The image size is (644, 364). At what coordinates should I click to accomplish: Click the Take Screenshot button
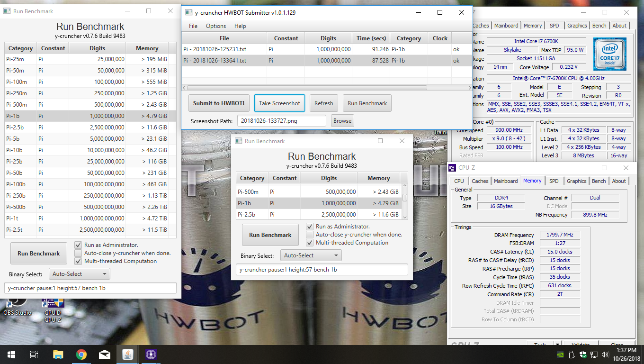pos(279,103)
